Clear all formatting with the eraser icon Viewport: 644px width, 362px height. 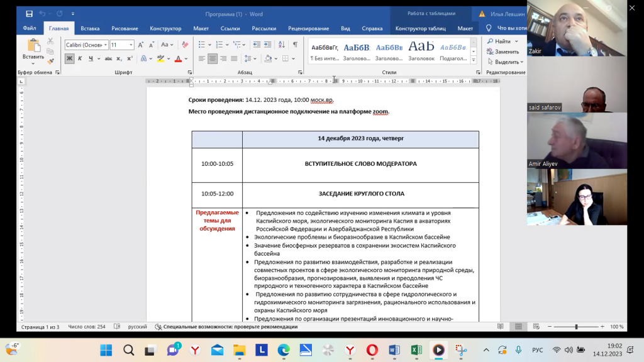[x=185, y=45]
